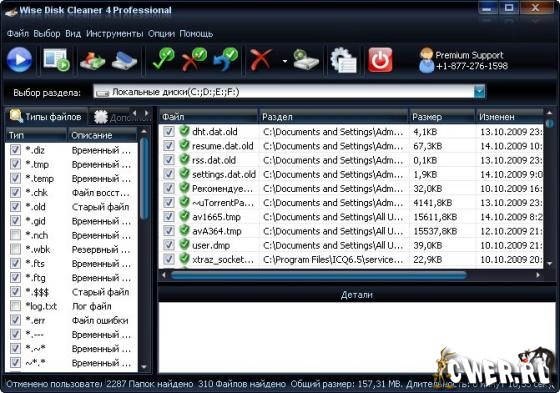
Task: Click right arrow to reveal more tabs
Action: tap(146, 113)
